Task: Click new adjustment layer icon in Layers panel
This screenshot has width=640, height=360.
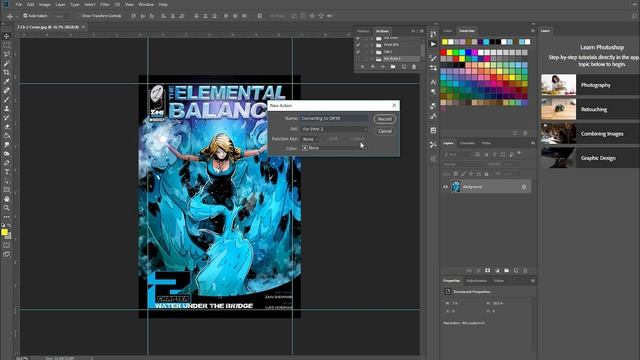Action: [x=497, y=270]
